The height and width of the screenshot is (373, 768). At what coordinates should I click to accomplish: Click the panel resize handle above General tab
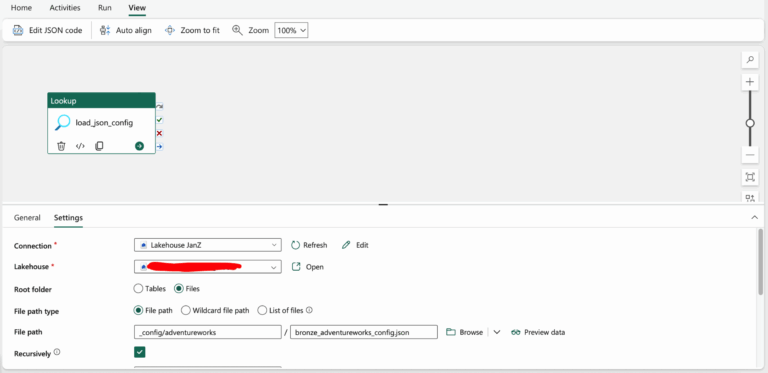[383, 205]
